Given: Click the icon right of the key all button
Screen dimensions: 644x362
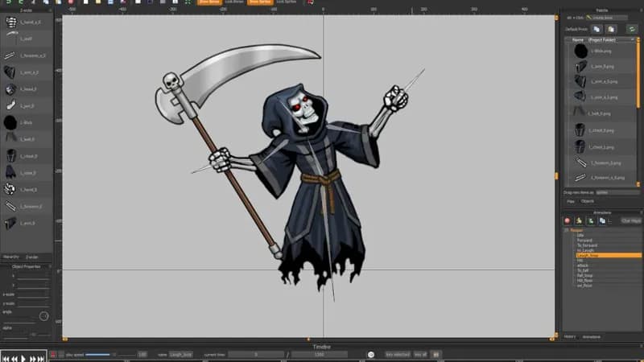Looking at the screenshot, I should tap(436, 354).
